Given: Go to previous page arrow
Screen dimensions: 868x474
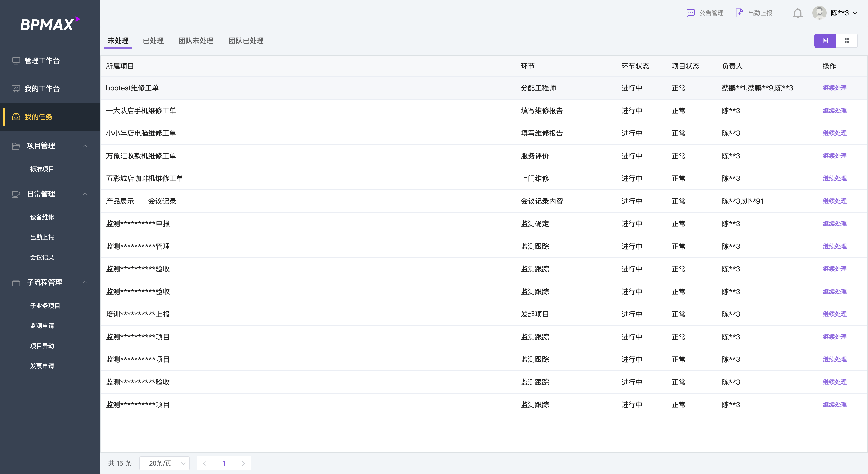Looking at the screenshot, I should (204, 463).
